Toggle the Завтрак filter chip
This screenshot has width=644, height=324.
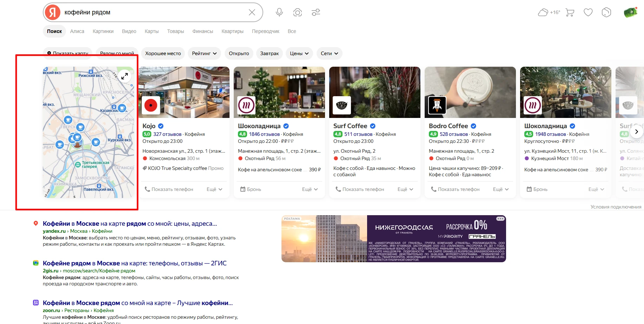point(270,53)
